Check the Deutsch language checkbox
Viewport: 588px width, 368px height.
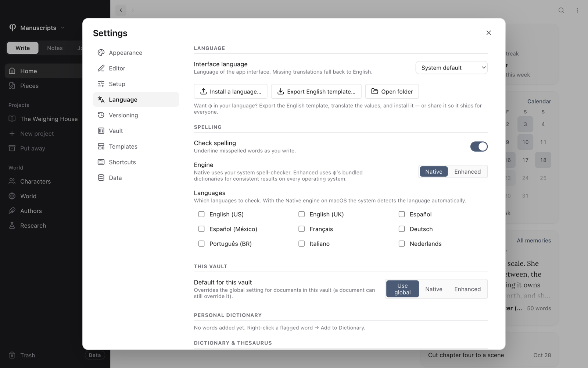(x=402, y=229)
